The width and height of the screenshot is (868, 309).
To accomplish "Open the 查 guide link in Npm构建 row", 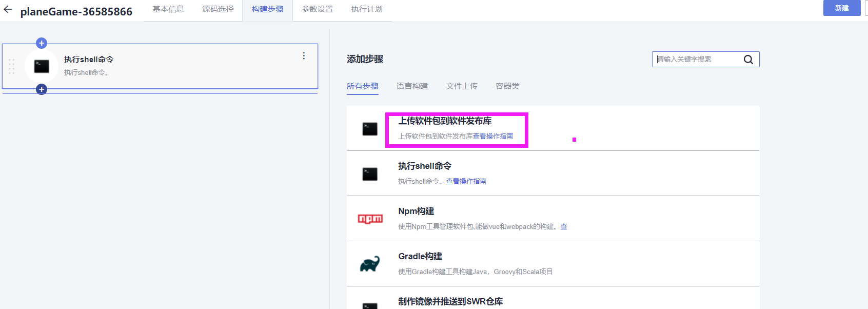I will coord(564,227).
